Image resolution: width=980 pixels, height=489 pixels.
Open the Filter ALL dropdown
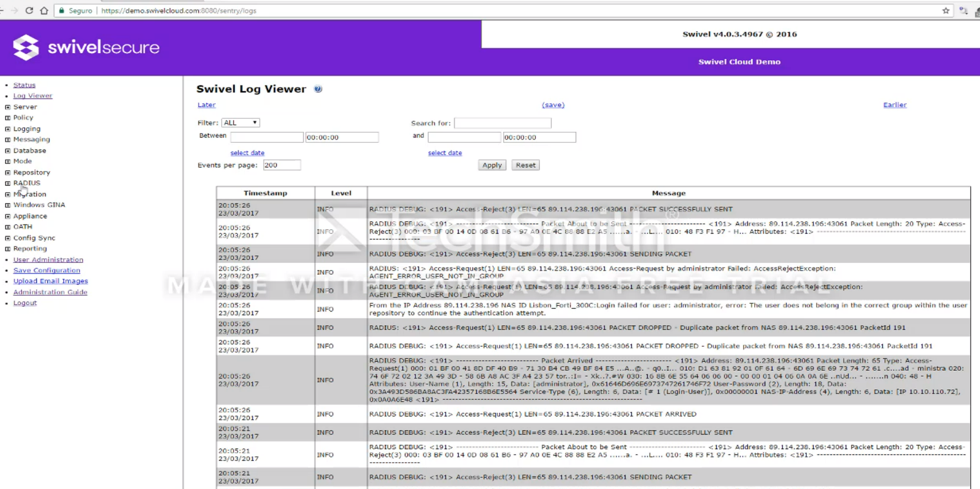tap(240, 123)
